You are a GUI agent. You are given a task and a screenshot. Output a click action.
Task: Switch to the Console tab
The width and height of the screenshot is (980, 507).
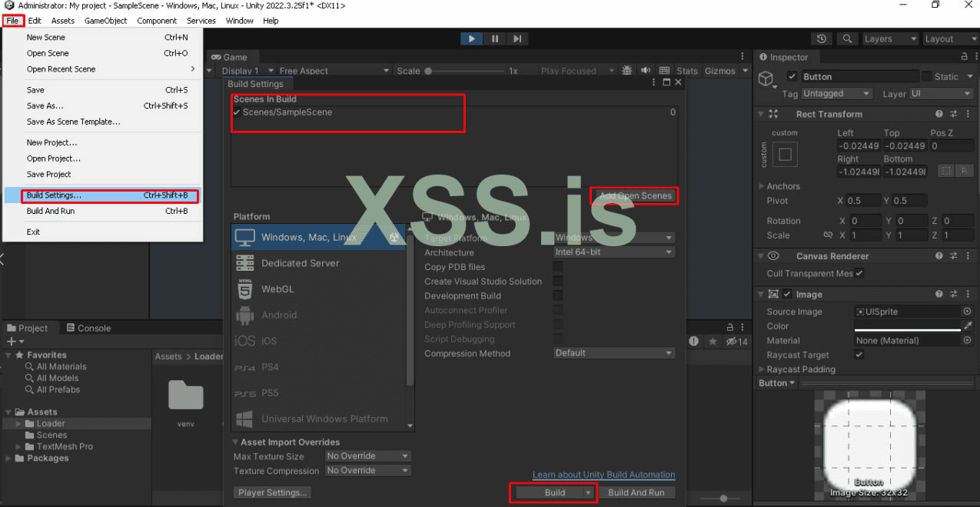pos(88,328)
